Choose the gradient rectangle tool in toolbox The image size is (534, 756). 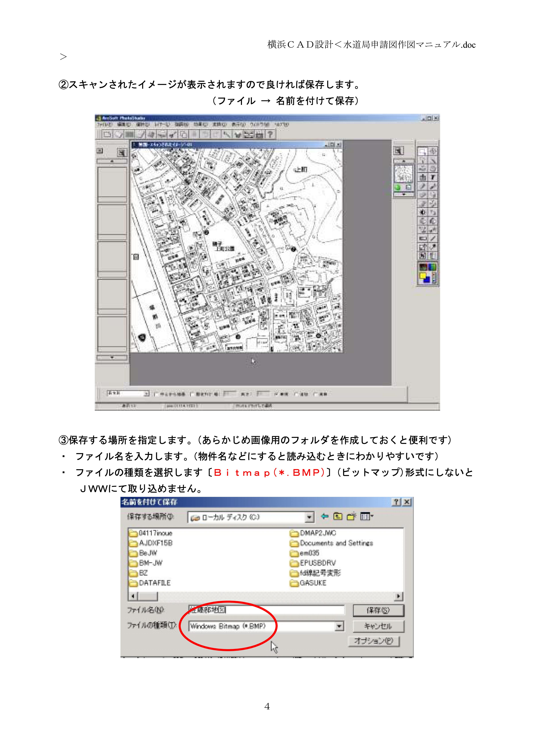pos(423,238)
